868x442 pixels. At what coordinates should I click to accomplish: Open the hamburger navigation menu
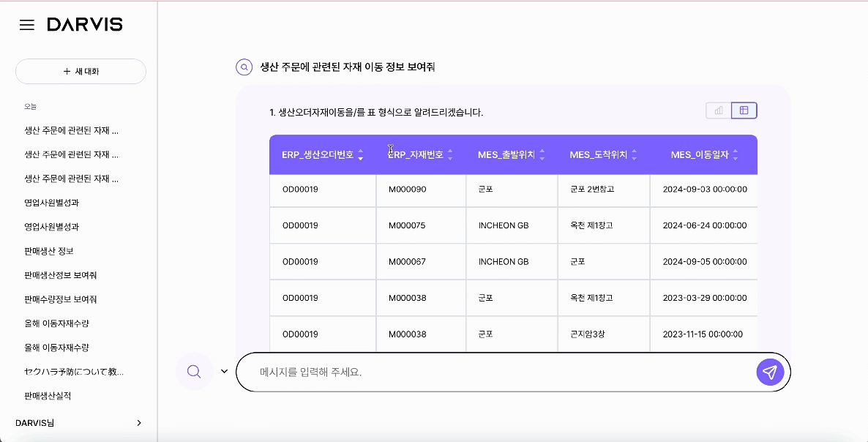click(26, 23)
